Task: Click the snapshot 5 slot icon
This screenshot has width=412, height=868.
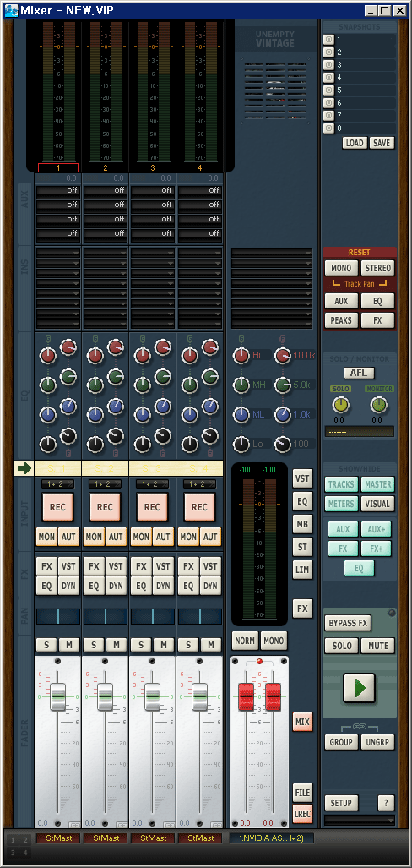Action: (328, 90)
